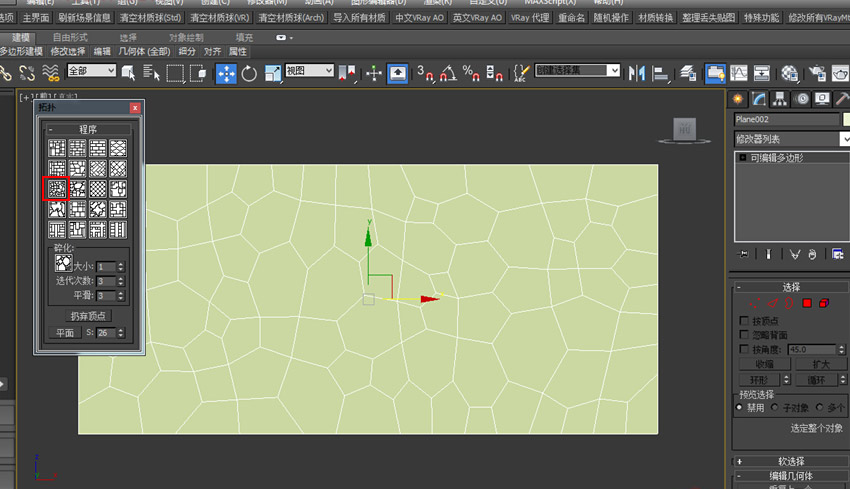This screenshot has height=489, width=852.
Task: Toggle the Percent Snap icon
Action: 471,73
